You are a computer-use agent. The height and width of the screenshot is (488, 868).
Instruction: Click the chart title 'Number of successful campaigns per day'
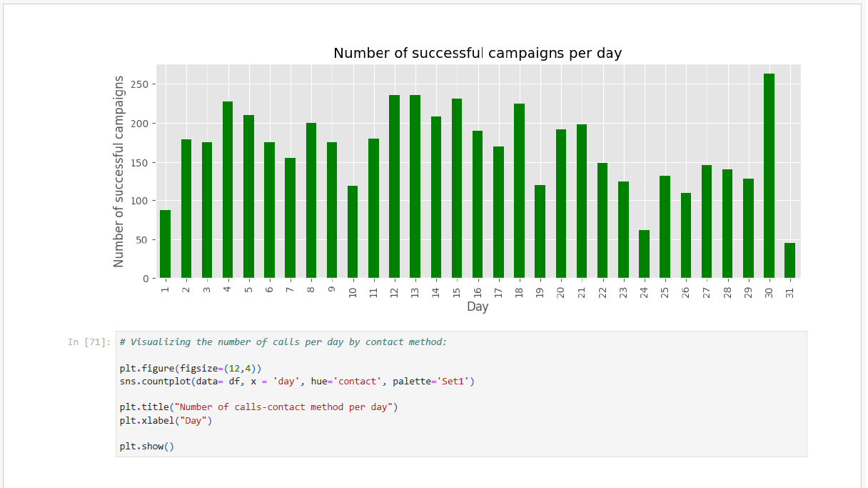pos(478,54)
